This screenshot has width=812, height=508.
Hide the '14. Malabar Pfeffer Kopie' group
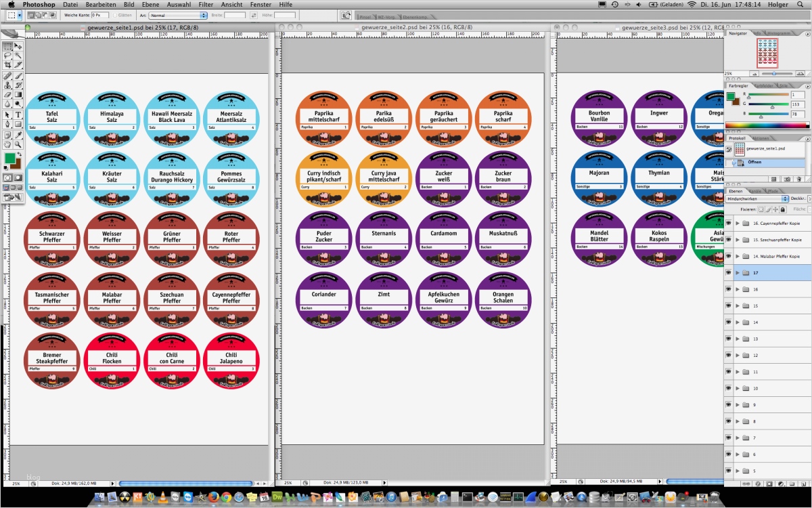[729, 256]
